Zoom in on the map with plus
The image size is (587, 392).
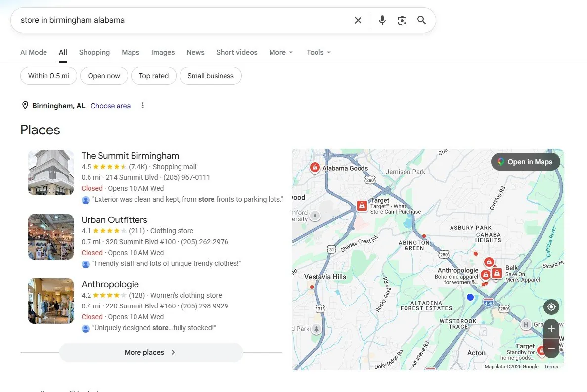551,329
